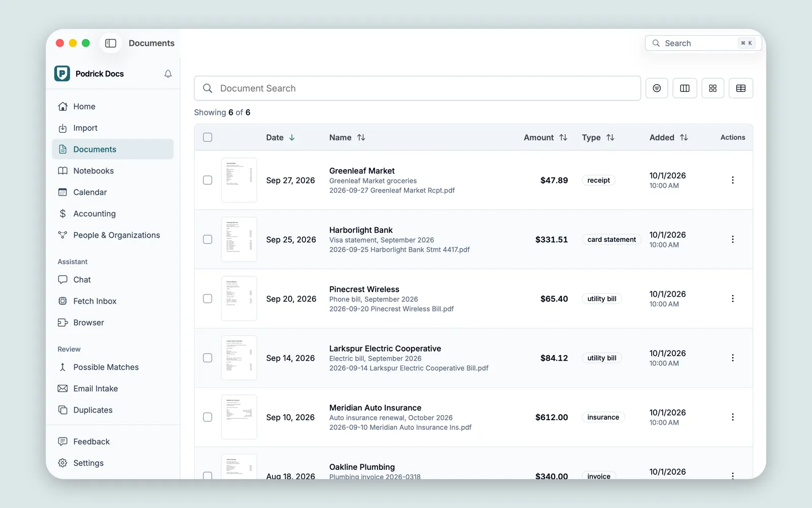
Task: Open notifications bell icon
Action: pyautogui.click(x=168, y=74)
